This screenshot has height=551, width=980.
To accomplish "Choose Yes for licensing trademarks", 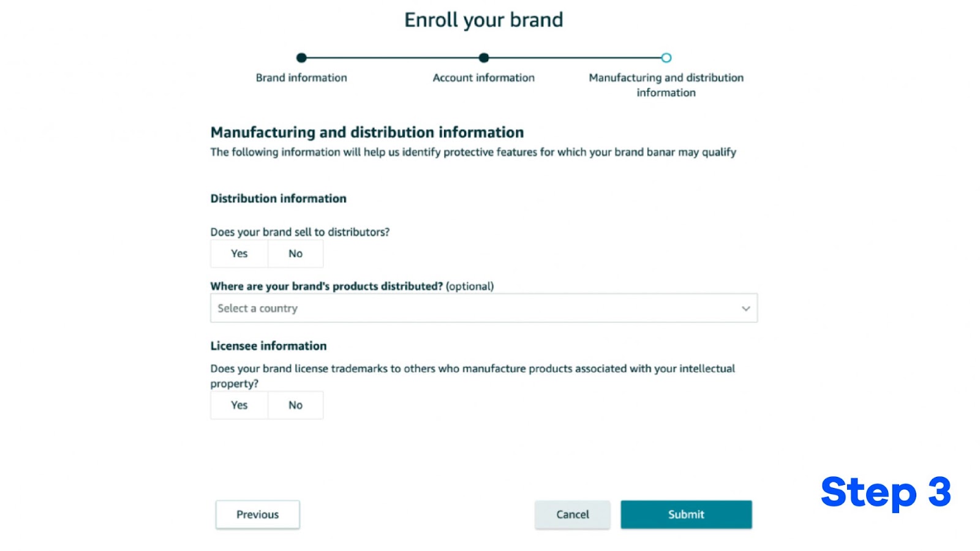I will (239, 405).
